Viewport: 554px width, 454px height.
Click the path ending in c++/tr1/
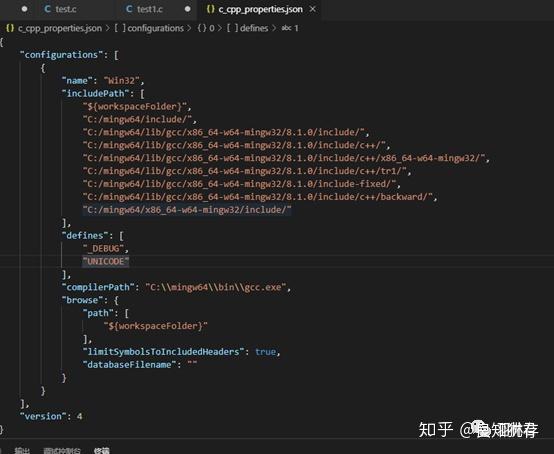244,171
